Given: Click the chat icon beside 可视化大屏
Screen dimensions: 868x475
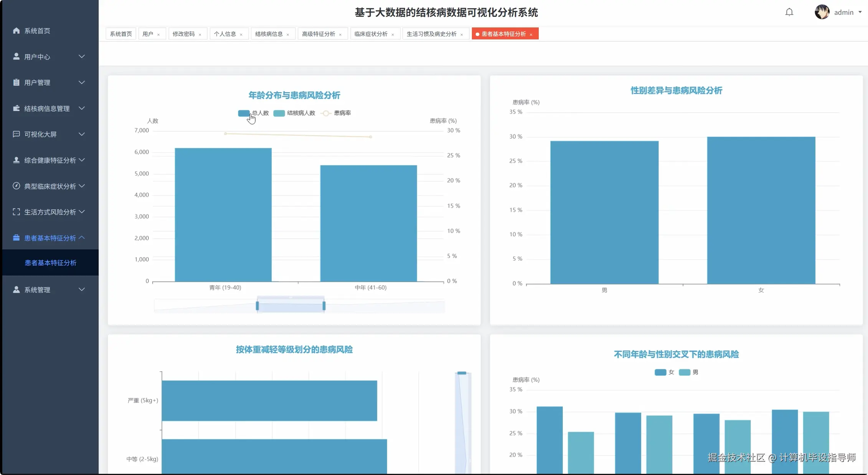Looking at the screenshot, I should point(16,134).
